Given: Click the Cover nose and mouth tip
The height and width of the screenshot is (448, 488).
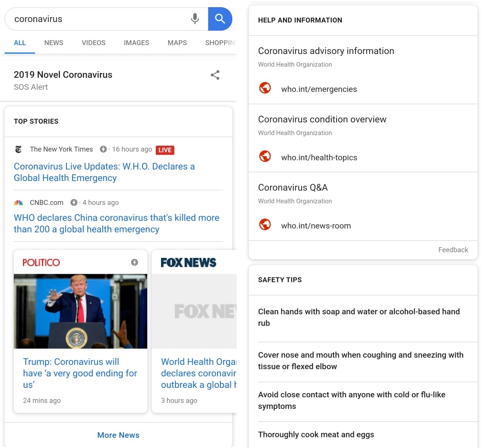Looking at the screenshot, I should tap(361, 361).
